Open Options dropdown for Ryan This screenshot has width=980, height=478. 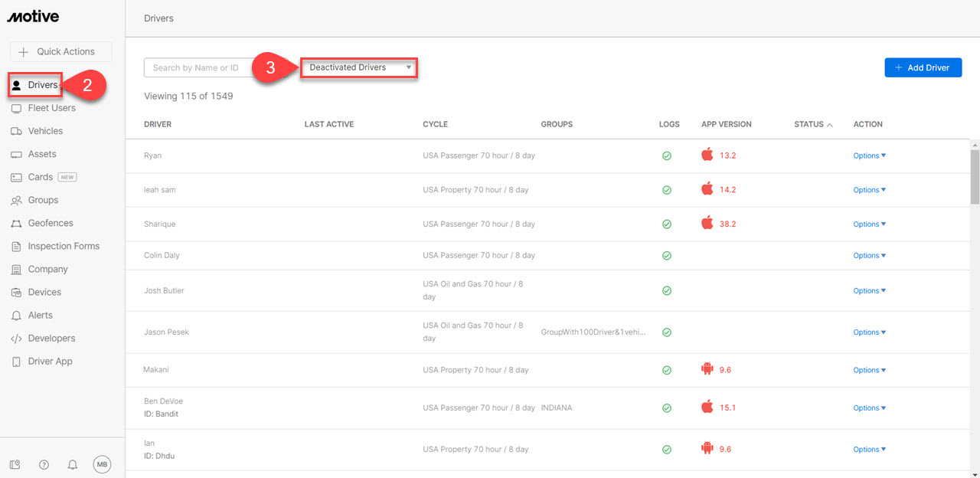pyautogui.click(x=869, y=156)
